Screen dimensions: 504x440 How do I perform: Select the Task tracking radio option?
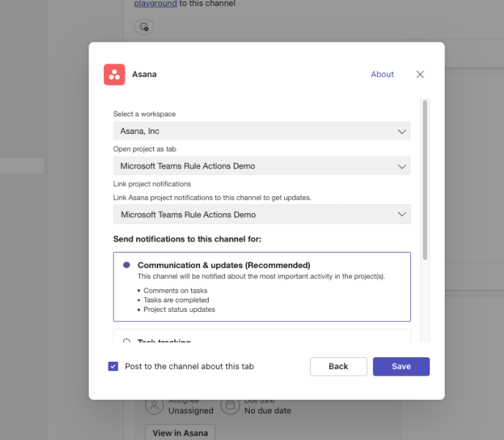pos(127,341)
